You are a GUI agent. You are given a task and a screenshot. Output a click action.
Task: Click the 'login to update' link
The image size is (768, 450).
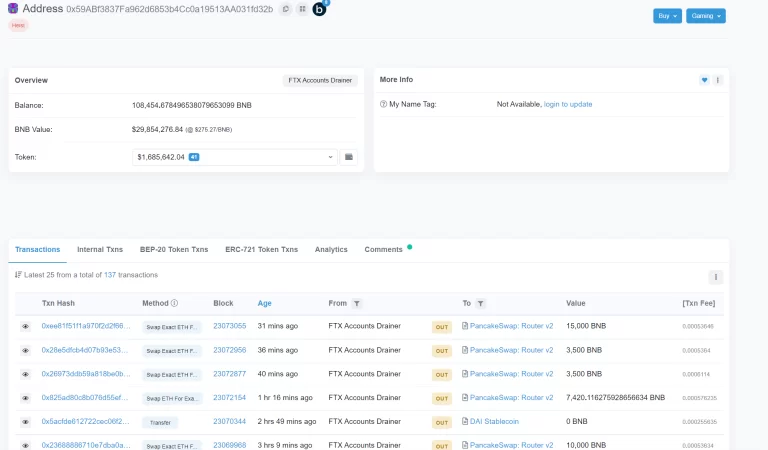568,104
